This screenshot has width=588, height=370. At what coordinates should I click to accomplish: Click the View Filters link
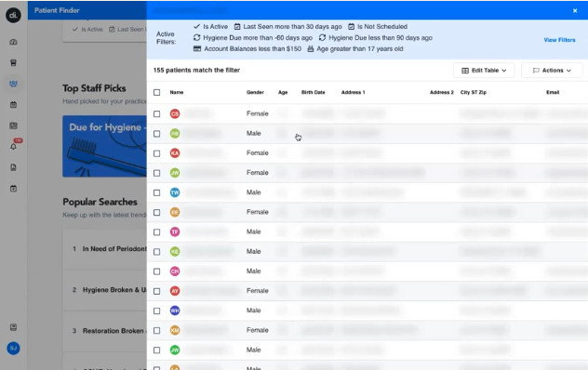(559, 40)
